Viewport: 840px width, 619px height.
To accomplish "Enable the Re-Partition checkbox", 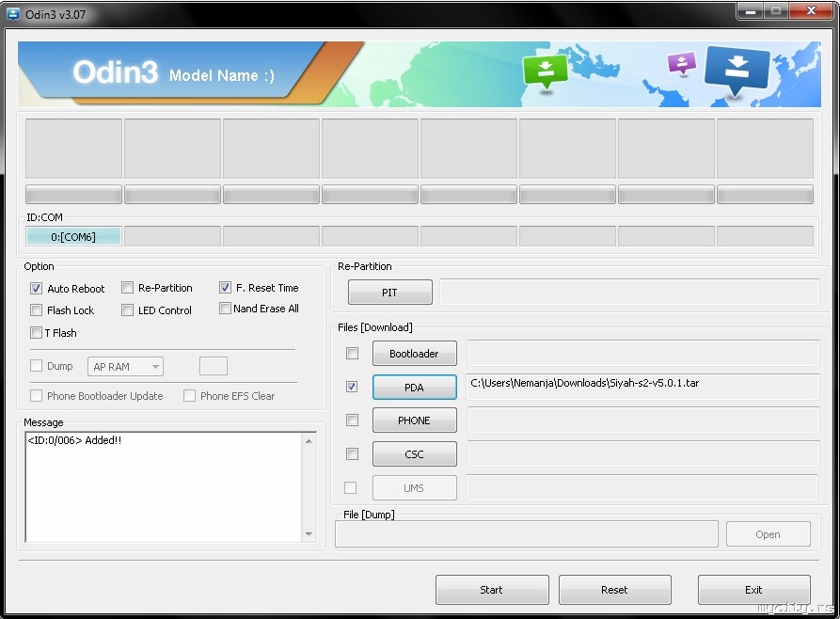I will pos(128,288).
